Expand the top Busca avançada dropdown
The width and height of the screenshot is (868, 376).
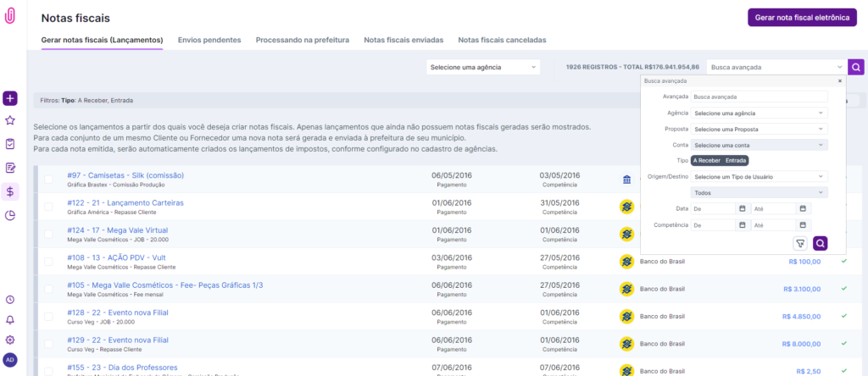point(776,68)
